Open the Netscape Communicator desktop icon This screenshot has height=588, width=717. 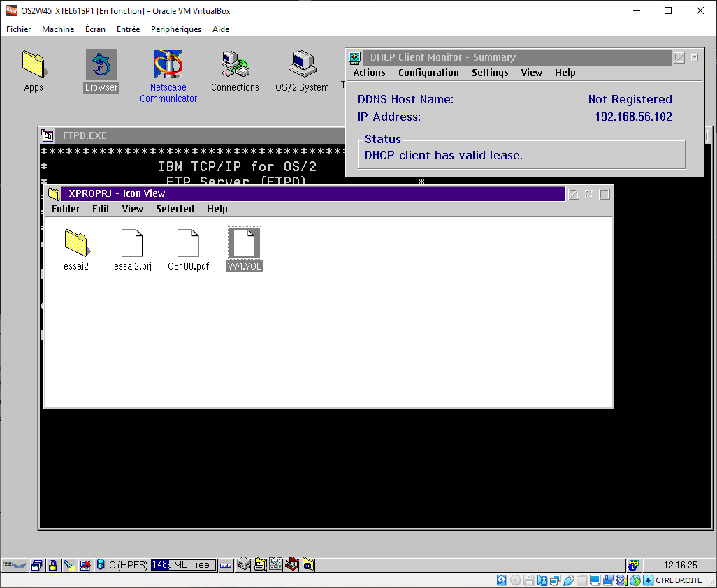(168, 65)
